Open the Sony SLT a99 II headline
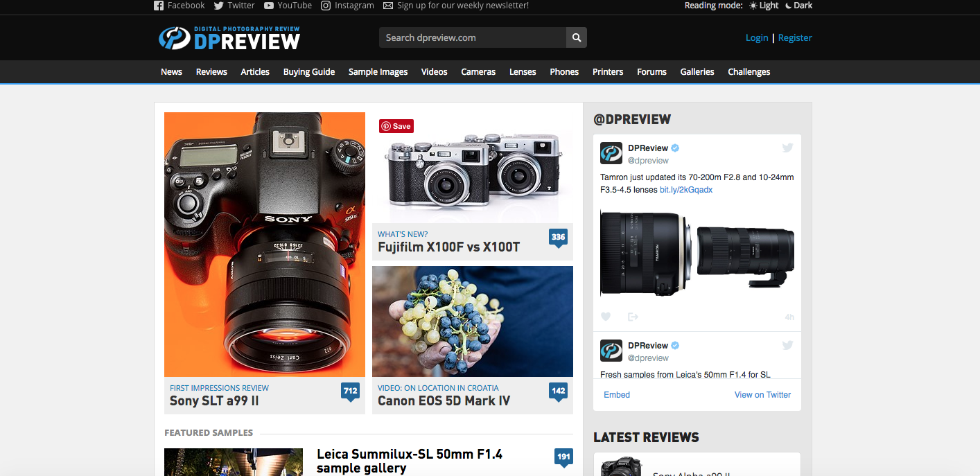This screenshot has height=476, width=980. click(214, 400)
